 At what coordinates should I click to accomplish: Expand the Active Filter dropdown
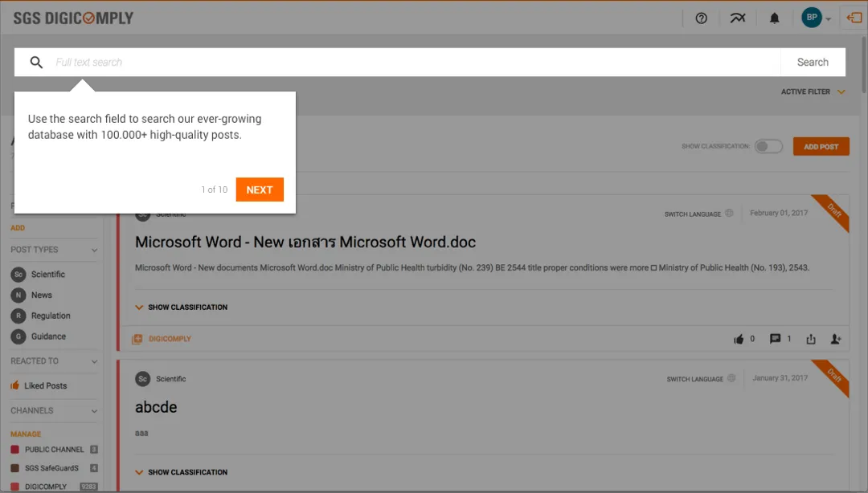coord(813,92)
